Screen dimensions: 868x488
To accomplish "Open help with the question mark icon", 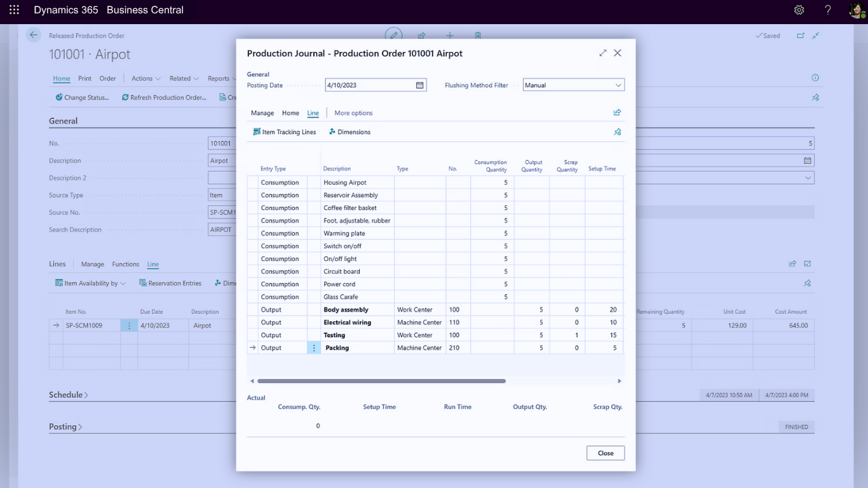I will 827,10.
